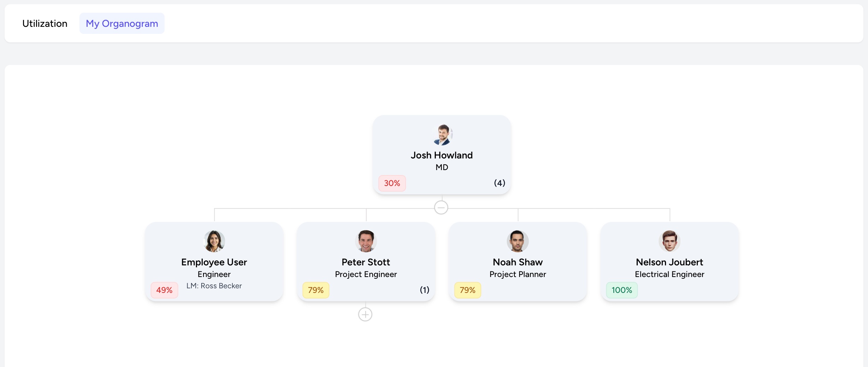Image resolution: width=868 pixels, height=367 pixels.
Task: Click Noah Shaw's profile avatar
Action: coord(518,241)
